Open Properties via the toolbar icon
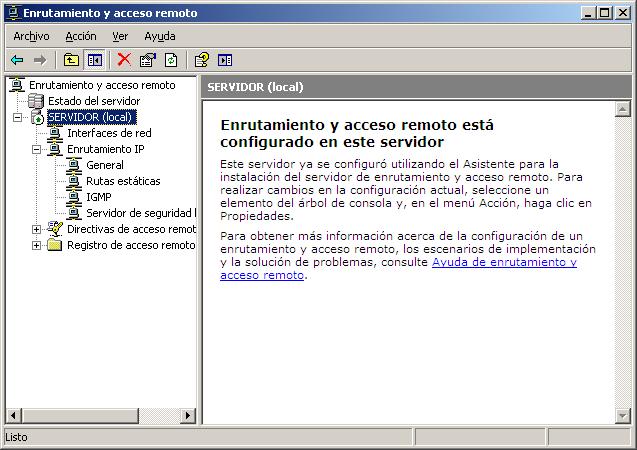 (x=148, y=60)
